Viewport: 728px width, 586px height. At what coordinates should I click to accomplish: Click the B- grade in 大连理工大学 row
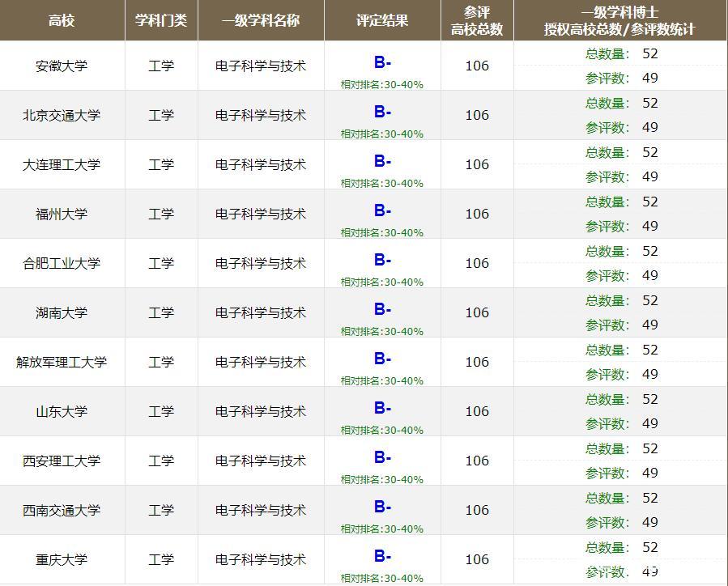tap(382, 161)
